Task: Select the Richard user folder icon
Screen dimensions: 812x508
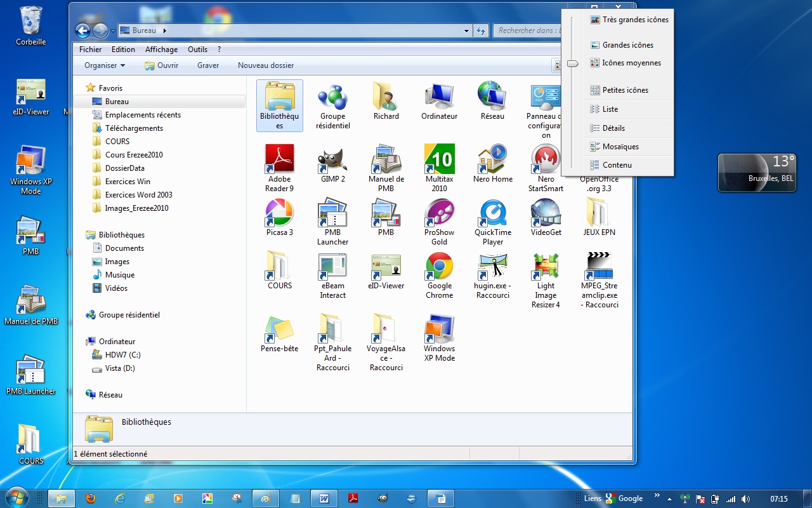Action: point(386,100)
